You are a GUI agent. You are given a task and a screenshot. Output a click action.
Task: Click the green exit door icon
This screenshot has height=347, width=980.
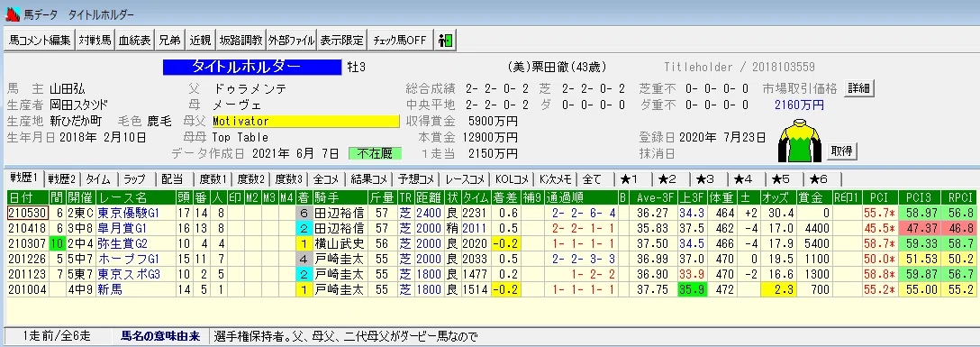click(446, 40)
